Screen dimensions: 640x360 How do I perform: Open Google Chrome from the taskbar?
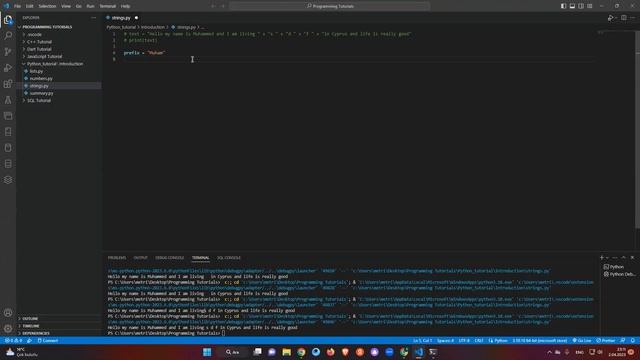point(301,352)
